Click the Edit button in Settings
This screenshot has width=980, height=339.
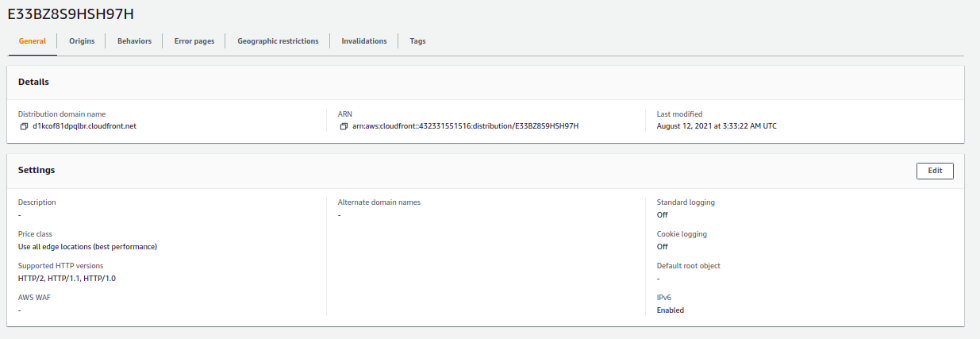pyautogui.click(x=935, y=171)
